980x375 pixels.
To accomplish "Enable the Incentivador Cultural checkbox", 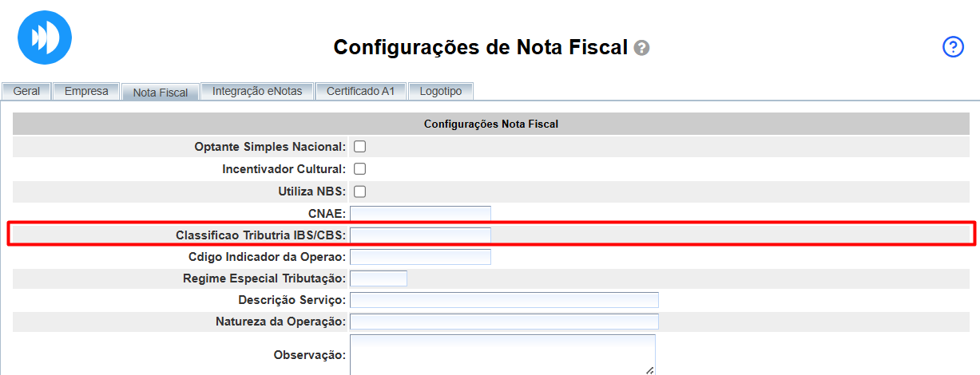I will pyautogui.click(x=359, y=169).
